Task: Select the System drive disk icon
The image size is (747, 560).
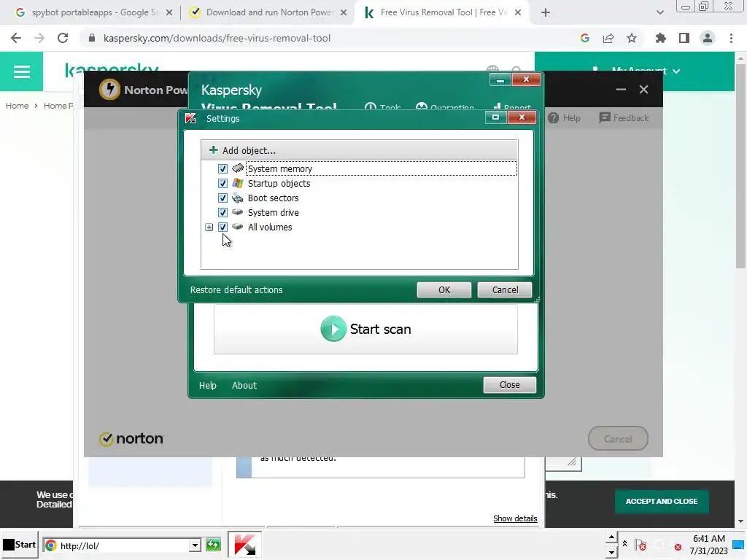Action: click(x=238, y=212)
